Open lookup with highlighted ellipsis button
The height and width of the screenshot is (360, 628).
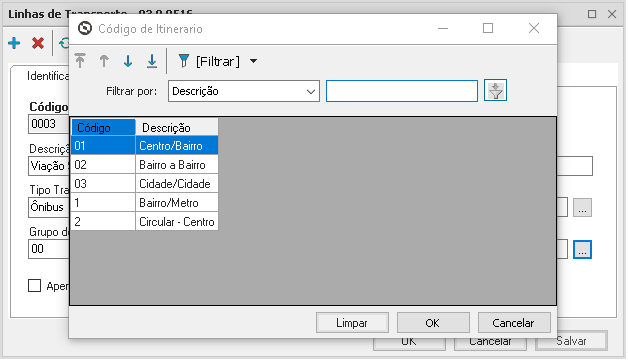(x=582, y=249)
